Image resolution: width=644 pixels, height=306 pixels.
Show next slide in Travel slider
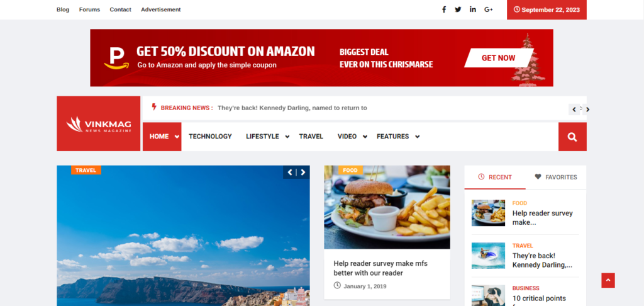click(x=303, y=173)
